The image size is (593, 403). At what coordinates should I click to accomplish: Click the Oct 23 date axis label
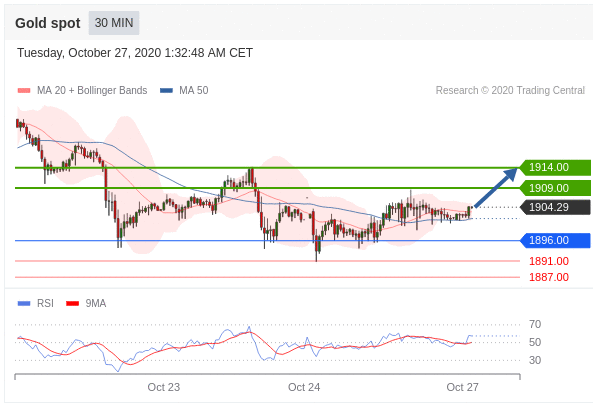tap(164, 388)
